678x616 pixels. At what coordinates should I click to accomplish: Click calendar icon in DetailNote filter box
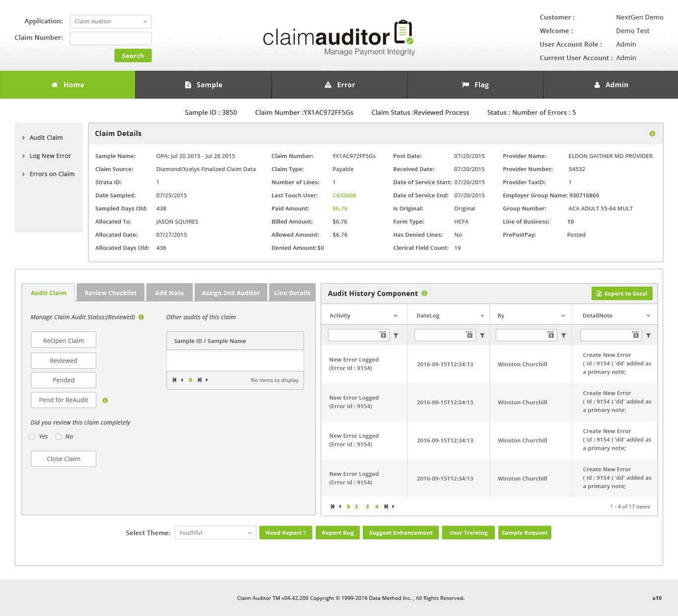[635, 335]
